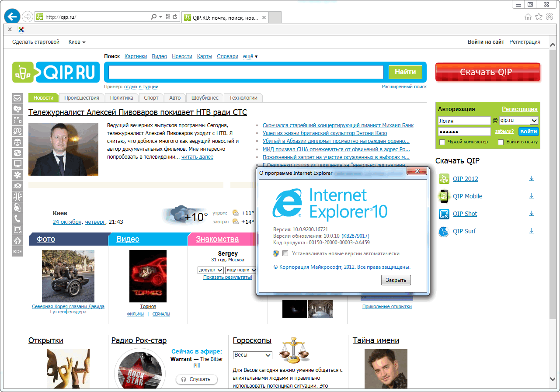560x392 pixels.
Task: Click the QIP 2012 download arrow icon
Action: (532, 178)
